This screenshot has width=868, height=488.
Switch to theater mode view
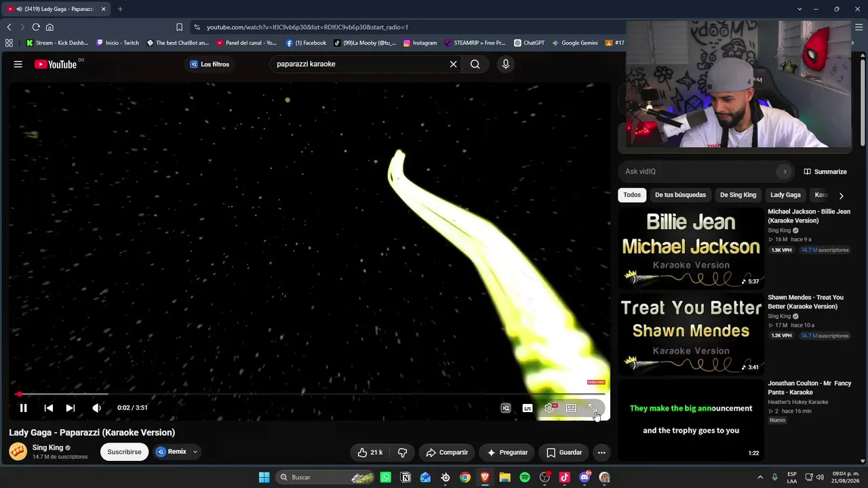[x=571, y=408]
